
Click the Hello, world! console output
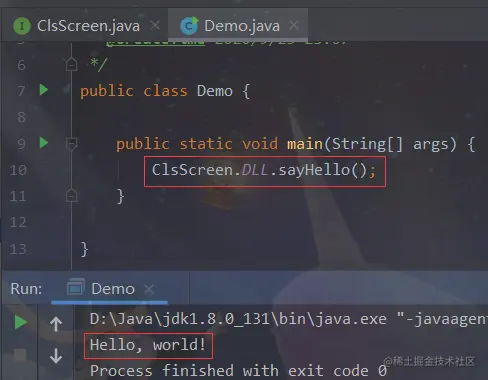pos(148,345)
